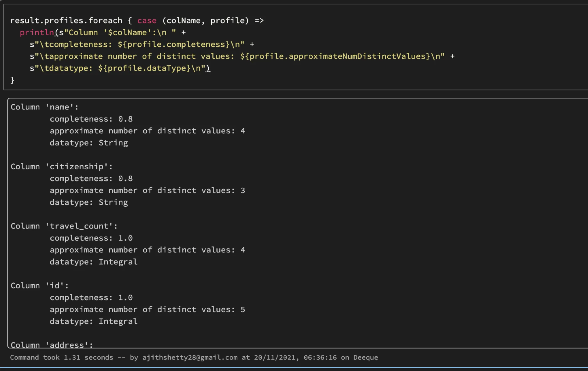
Task: Click the println function call in the code
Action: [x=36, y=32]
